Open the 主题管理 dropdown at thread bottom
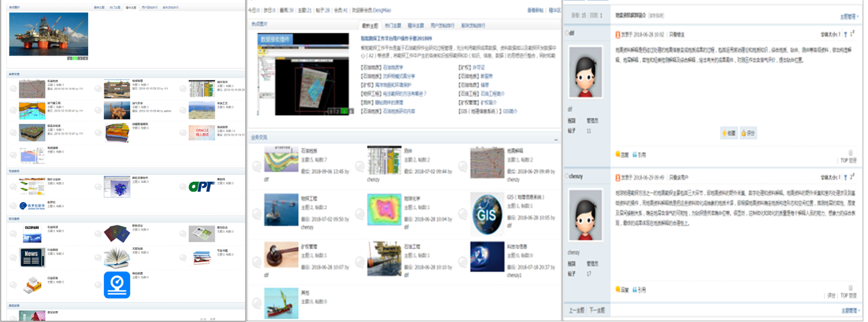The width and height of the screenshot is (868, 322). click(849, 310)
